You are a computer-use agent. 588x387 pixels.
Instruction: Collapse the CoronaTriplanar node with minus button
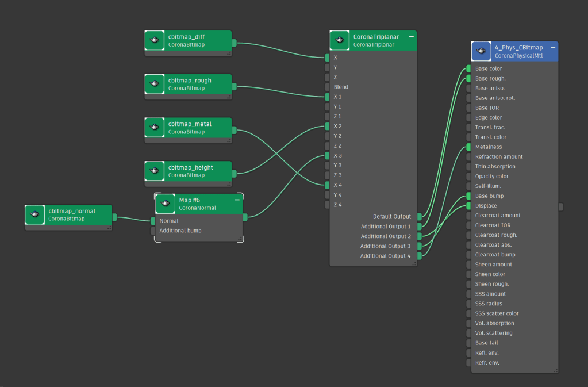412,36
